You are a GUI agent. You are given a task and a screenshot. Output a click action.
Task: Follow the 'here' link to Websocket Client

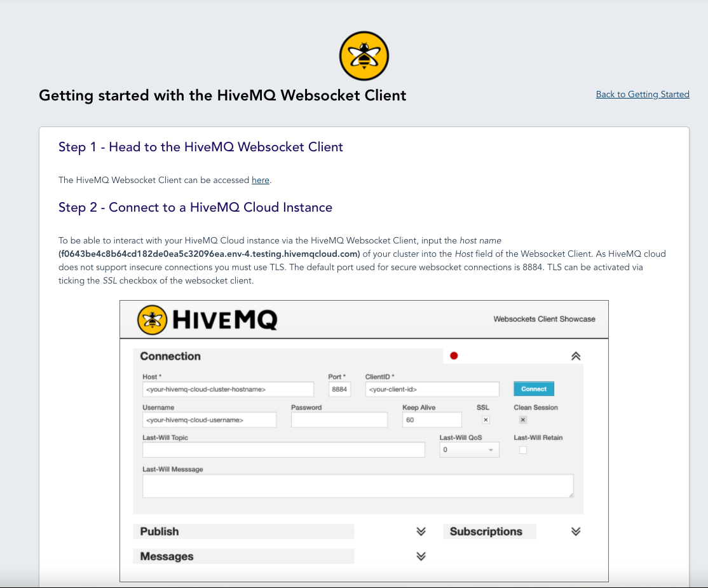(x=261, y=180)
